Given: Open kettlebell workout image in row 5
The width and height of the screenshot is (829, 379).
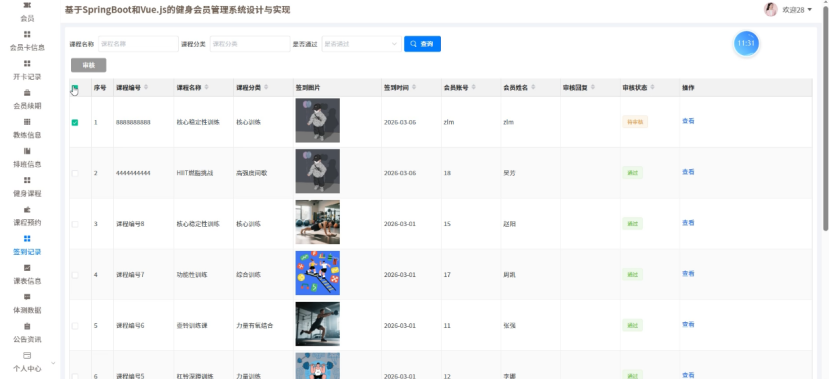Looking at the screenshot, I should point(317,323).
